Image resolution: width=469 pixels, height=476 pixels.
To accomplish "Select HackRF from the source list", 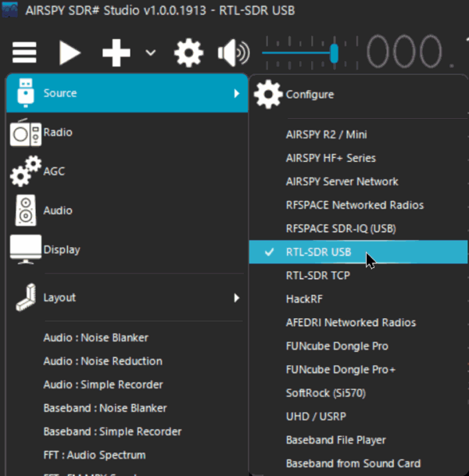I will click(x=304, y=299).
